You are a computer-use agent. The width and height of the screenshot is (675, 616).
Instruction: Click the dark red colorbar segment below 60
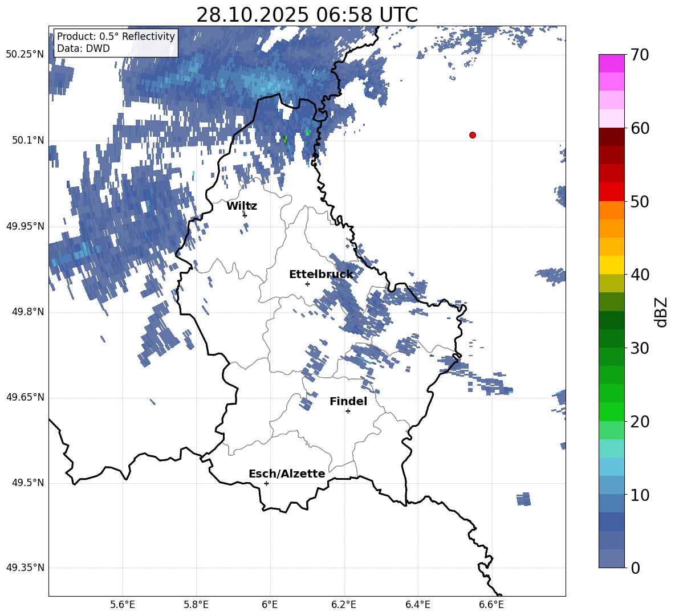[612, 137]
